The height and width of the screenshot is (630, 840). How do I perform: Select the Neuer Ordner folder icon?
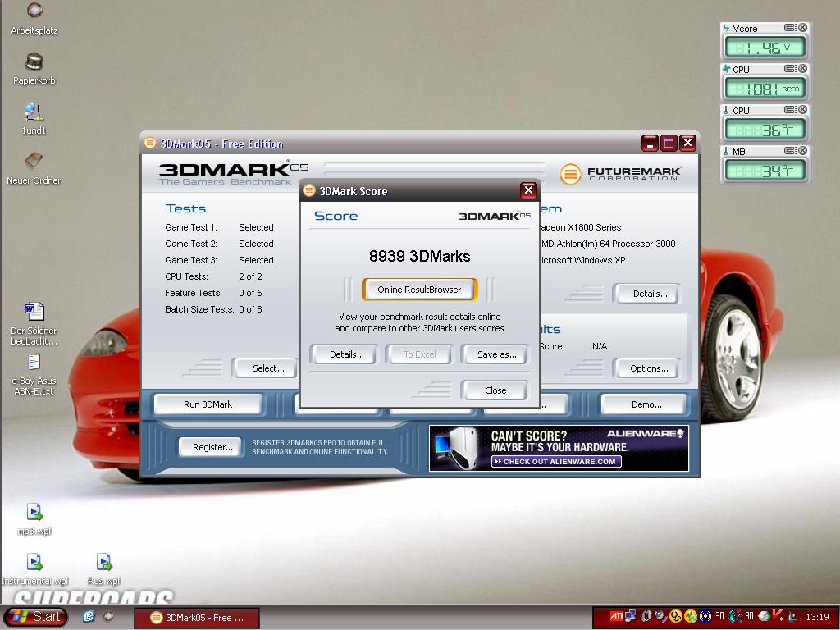click(34, 168)
